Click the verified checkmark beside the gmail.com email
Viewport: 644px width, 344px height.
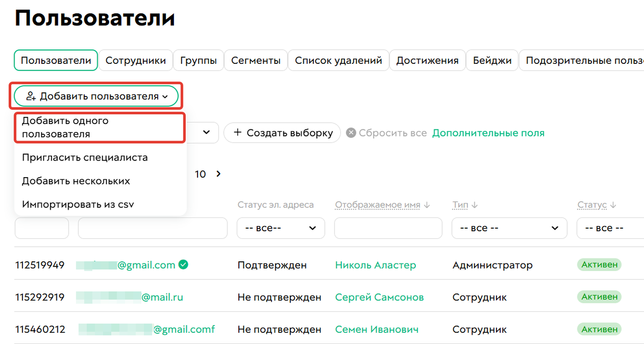182,265
